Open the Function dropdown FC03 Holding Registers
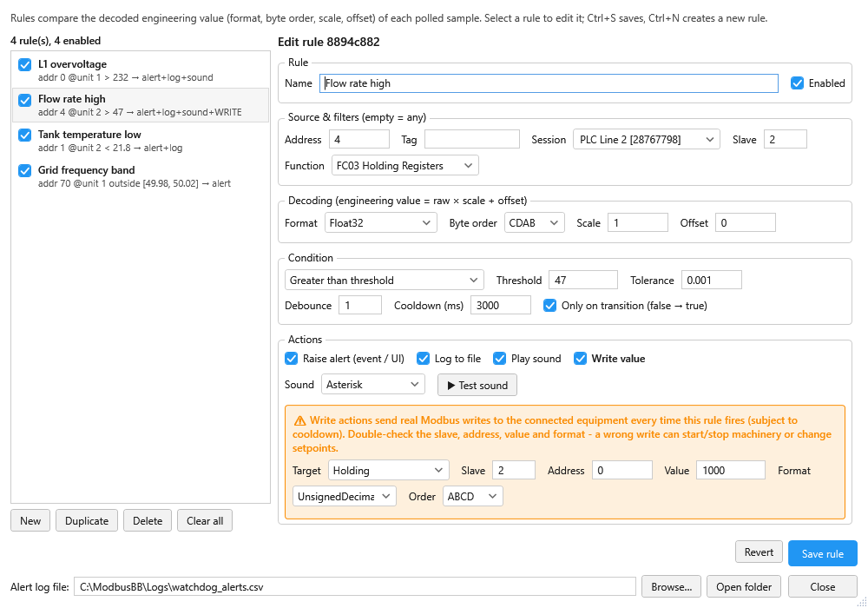 tap(404, 166)
